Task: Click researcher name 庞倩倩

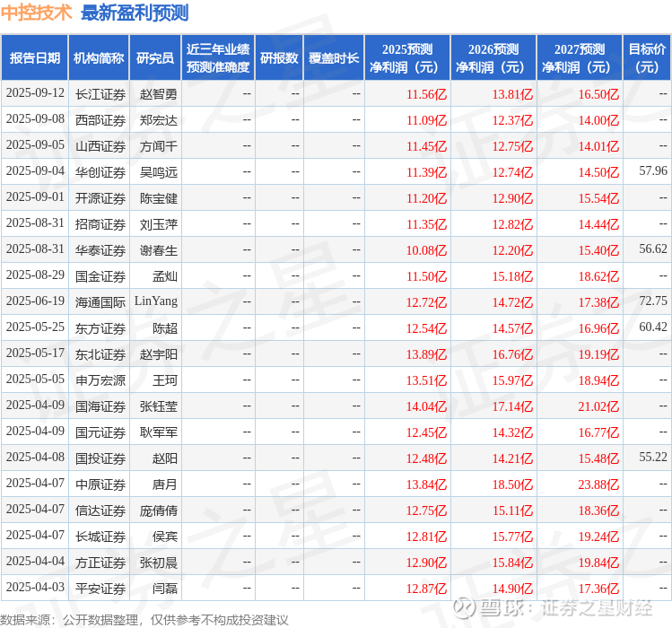Action: point(159,510)
